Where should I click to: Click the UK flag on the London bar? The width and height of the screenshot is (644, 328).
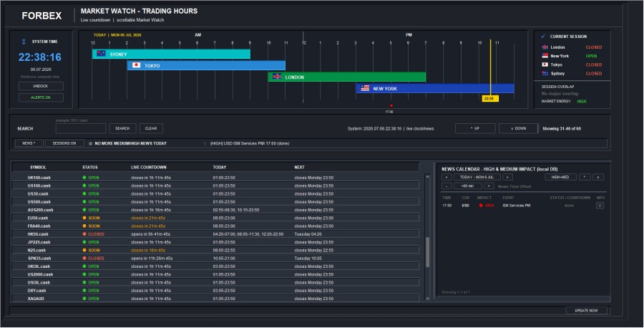(277, 77)
